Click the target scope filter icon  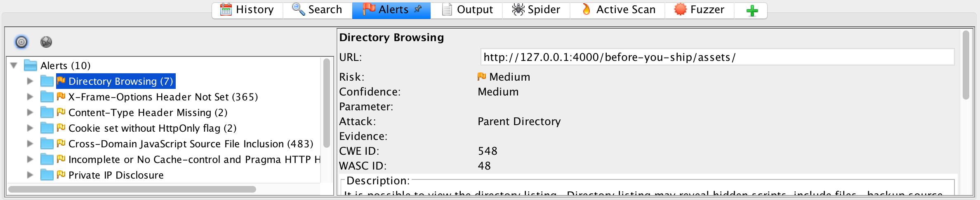pyautogui.click(x=21, y=42)
